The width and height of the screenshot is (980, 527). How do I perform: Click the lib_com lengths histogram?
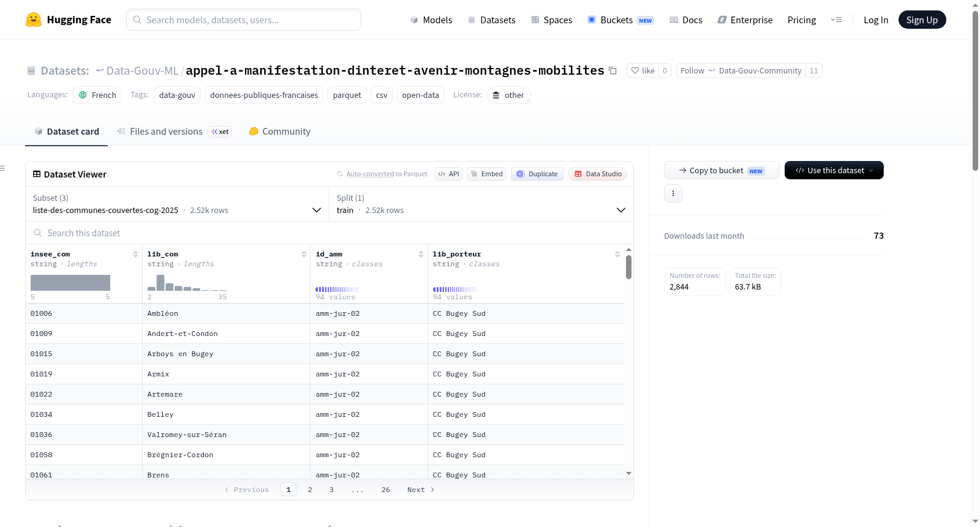point(187,283)
